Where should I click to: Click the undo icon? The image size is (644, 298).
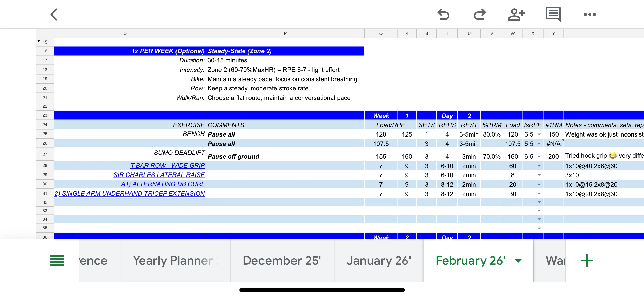tap(443, 14)
